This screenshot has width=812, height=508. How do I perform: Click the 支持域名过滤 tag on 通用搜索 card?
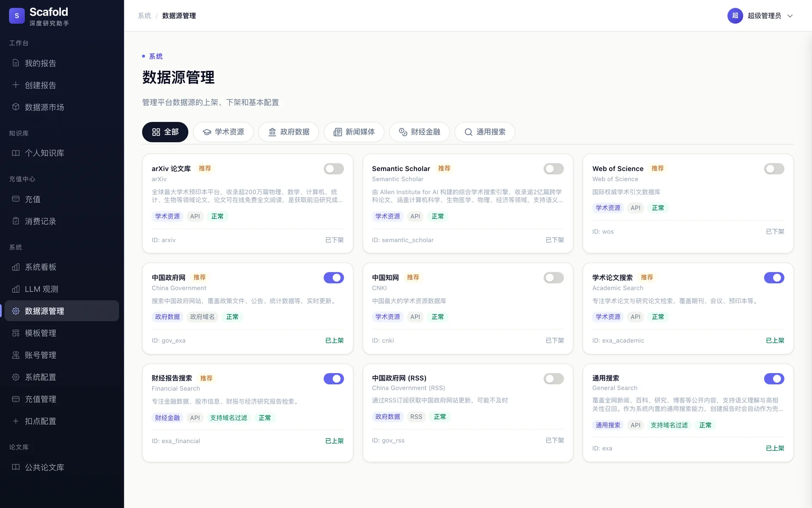[x=669, y=425]
